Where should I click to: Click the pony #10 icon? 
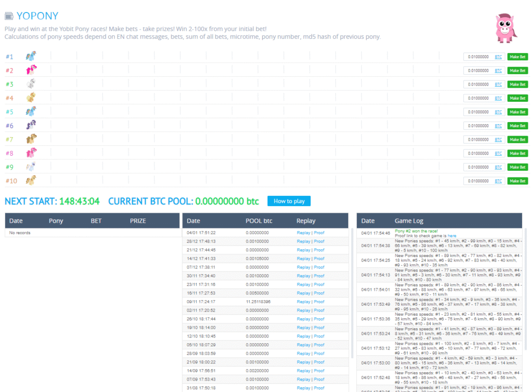(x=31, y=180)
